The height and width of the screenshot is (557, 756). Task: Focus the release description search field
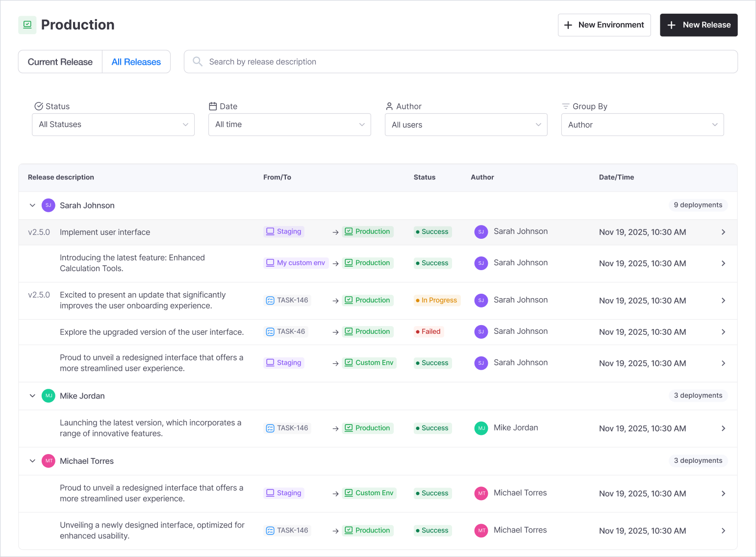point(466,62)
